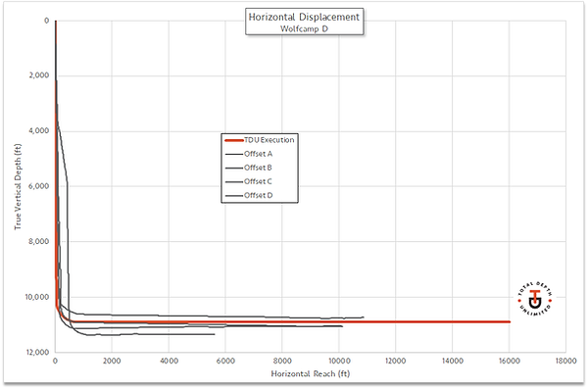The image size is (588, 389).
Task: Click the 10000 horizontal reach tick label
Action: click(x=339, y=361)
